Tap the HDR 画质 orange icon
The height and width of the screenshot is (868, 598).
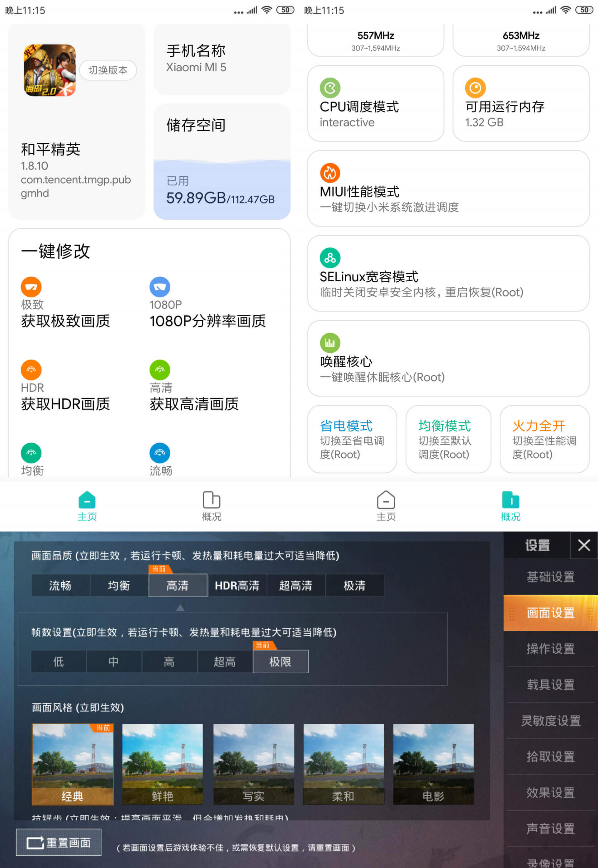[x=31, y=370]
